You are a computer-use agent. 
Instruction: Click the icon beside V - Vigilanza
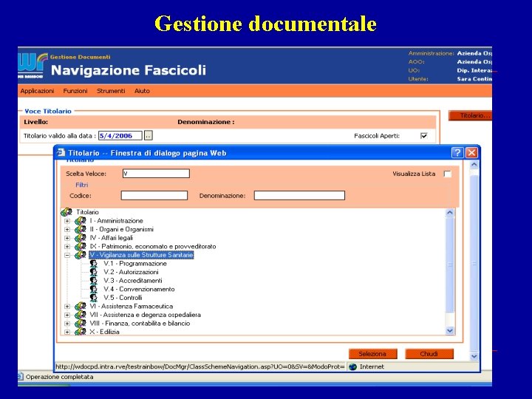[81, 255]
